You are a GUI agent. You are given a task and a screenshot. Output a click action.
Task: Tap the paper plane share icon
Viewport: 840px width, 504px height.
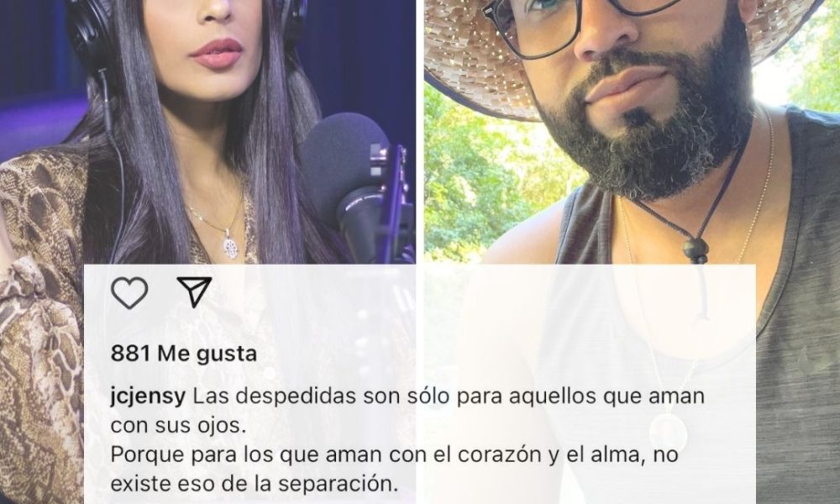click(195, 292)
